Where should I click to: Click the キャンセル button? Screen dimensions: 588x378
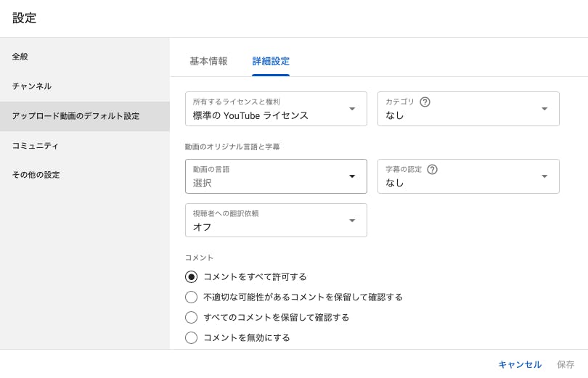pos(520,364)
